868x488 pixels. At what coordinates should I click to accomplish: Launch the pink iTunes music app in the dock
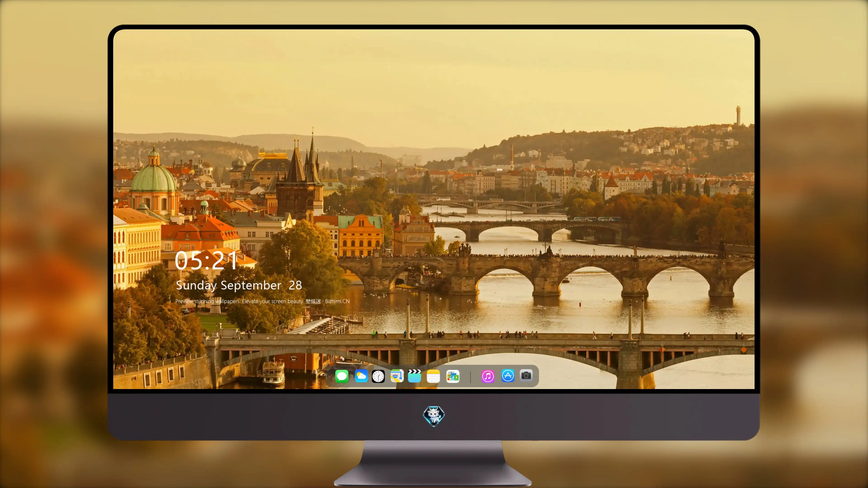tap(488, 376)
